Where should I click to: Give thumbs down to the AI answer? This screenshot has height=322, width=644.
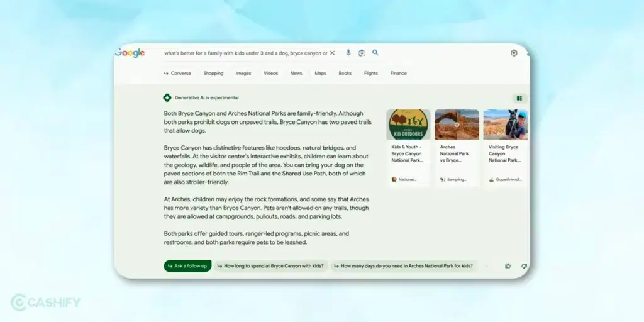click(524, 266)
